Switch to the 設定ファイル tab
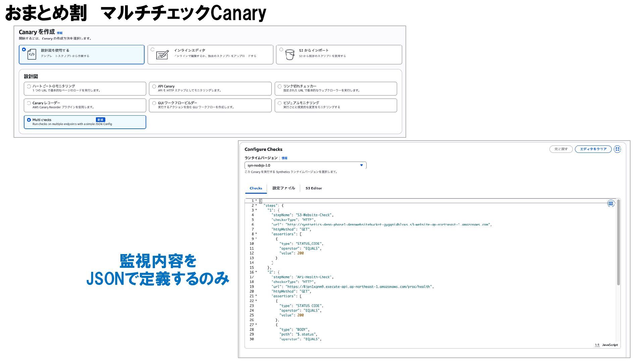Image resolution: width=644 pixels, height=362 pixels. [283, 188]
